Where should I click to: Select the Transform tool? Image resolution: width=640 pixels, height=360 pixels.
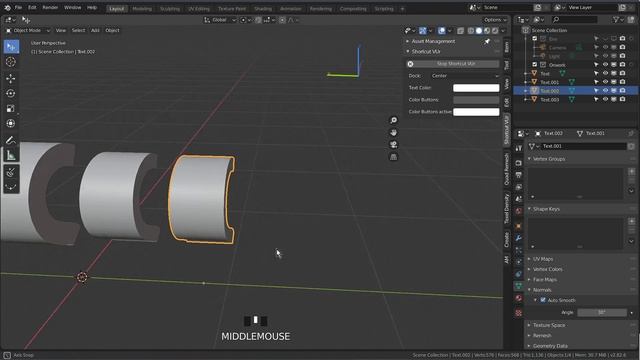(11, 123)
